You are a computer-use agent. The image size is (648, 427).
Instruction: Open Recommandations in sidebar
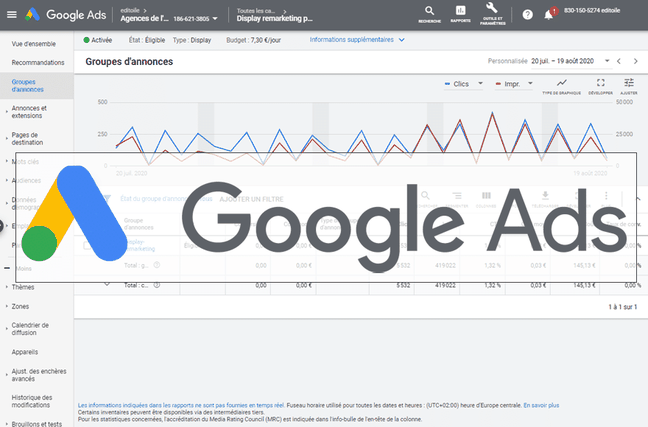[x=38, y=63]
